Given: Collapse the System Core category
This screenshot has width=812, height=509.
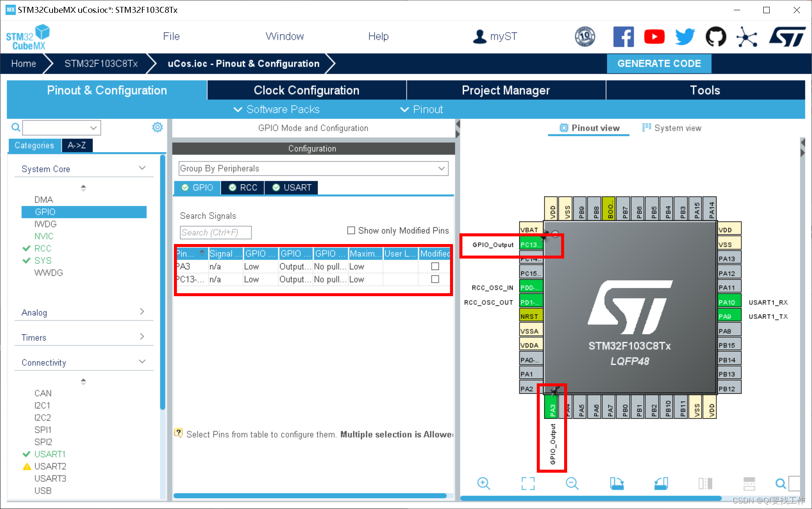Looking at the screenshot, I should 142,168.
